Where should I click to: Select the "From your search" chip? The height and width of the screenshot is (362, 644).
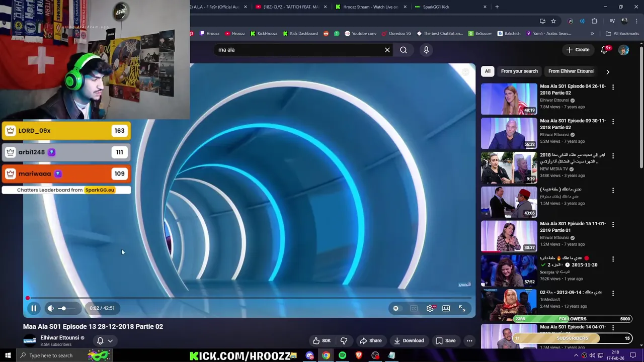coord(519,71)
